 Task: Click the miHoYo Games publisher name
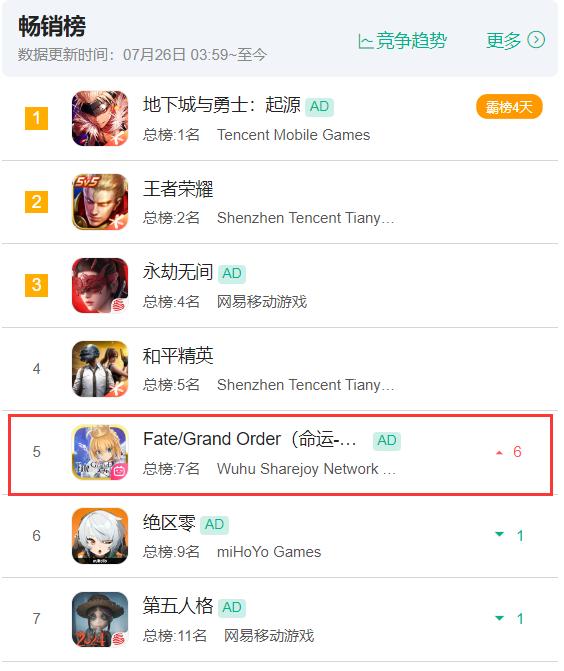[x=269, y=552]
